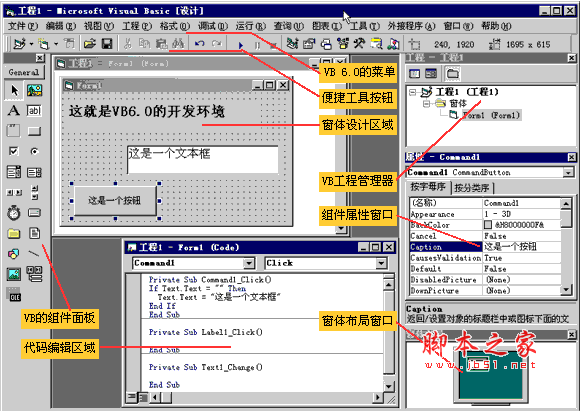The image size is (583, 411).
Task: Toggle Folders in the project explorer
Action: pyautogui.click(x=452, y=74)
